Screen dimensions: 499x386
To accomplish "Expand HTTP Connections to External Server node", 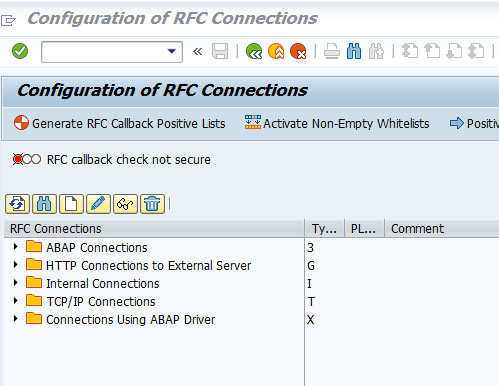I will [x=15, y=265].
